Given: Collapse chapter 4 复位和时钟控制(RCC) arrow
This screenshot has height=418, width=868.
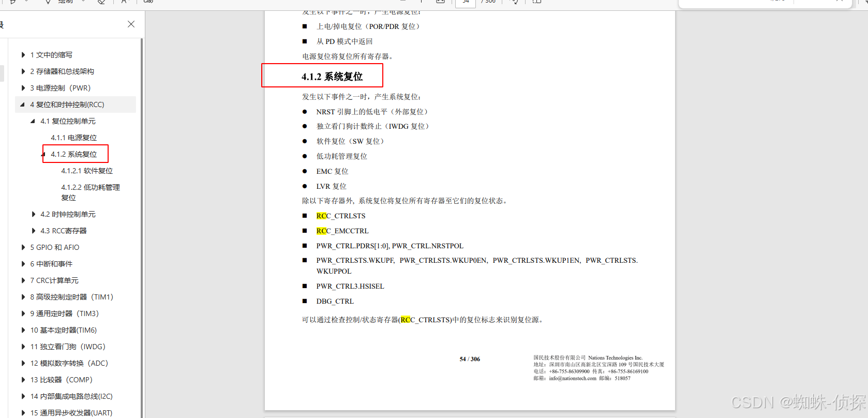Looking at the screenshot, I should click(x=23, y=104).
